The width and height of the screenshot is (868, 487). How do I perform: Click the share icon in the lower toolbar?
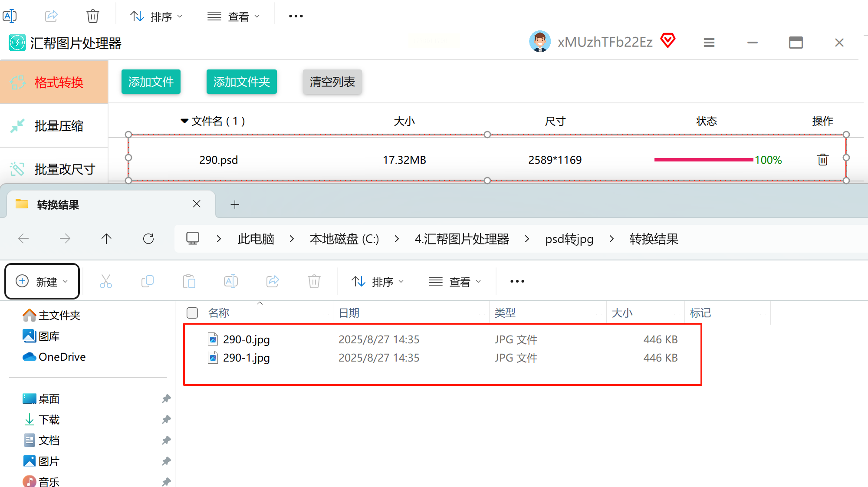(273, 282)
